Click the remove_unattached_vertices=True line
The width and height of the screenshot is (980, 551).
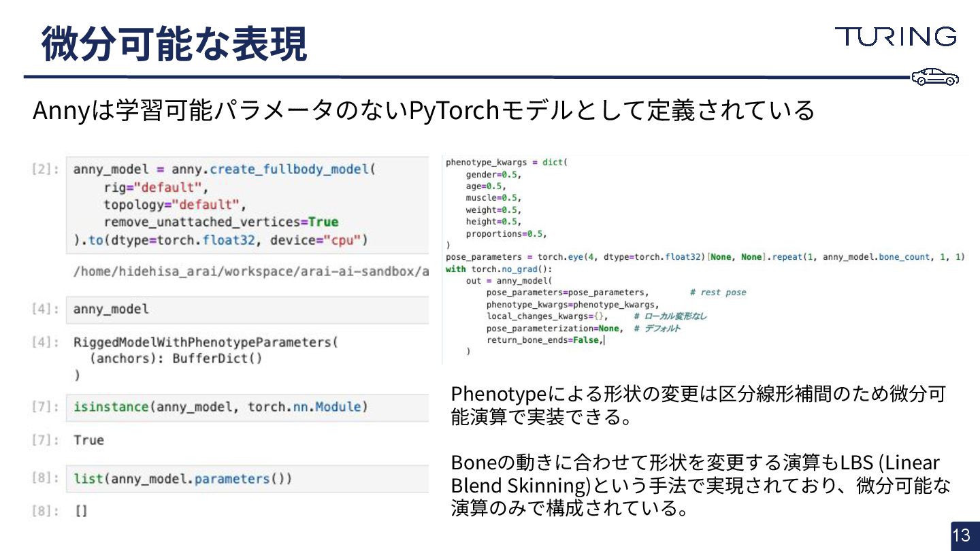[220, 222]
